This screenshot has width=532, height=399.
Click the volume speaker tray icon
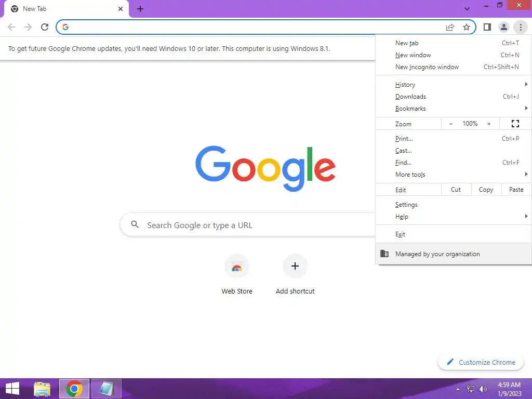483,389
